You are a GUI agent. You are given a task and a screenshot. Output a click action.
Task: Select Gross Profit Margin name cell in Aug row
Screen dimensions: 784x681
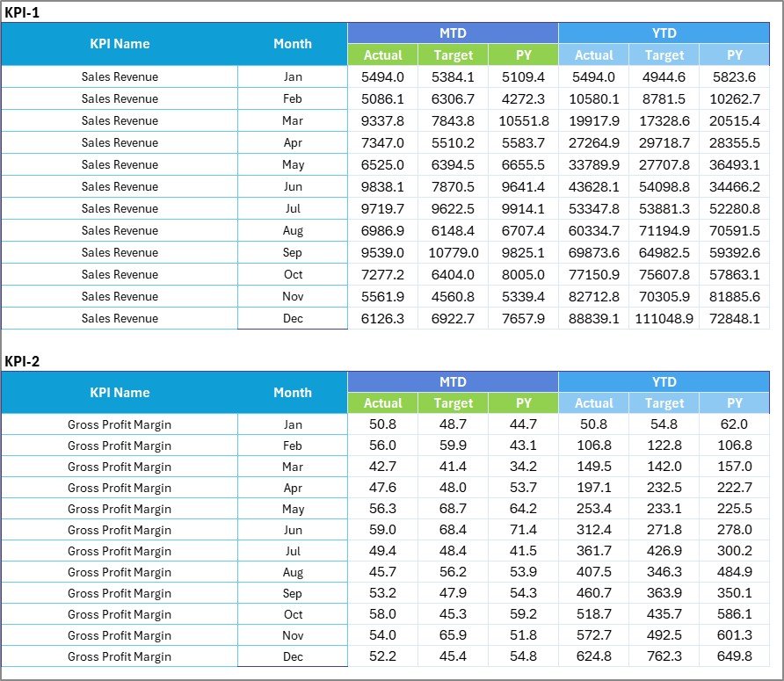(x=120, y=572)
